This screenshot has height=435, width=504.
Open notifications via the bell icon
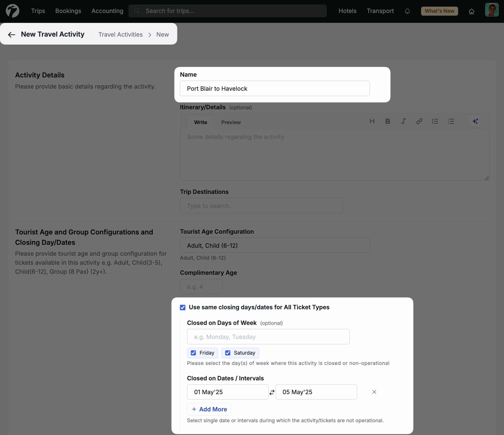[407, 11]
